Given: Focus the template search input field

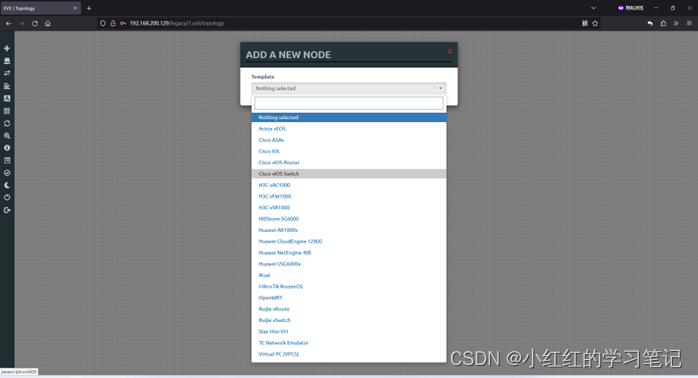Looking at the screenshot, I should [349, 103].
